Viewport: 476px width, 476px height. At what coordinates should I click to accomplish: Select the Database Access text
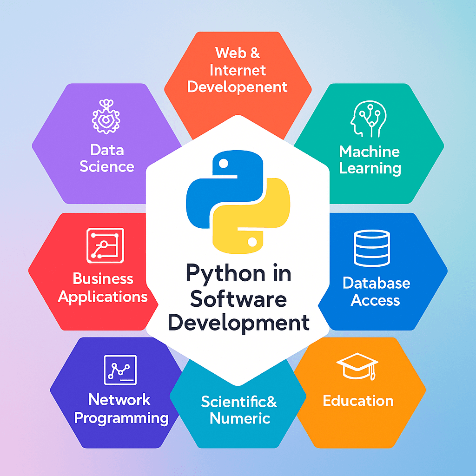376,291
